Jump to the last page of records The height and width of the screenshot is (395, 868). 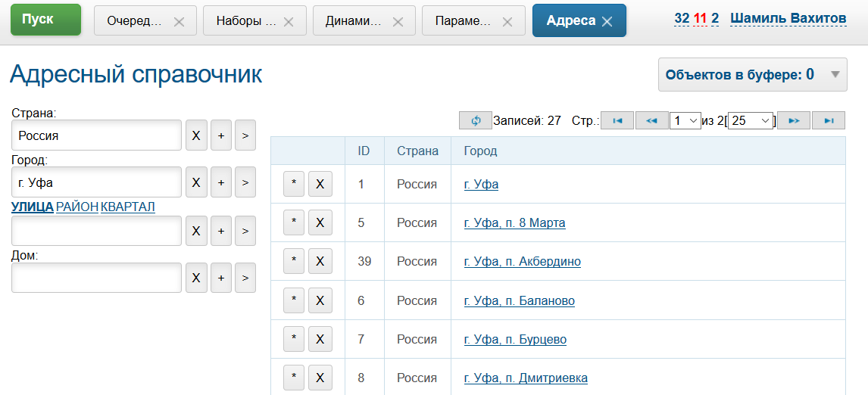click(x=829, y=120)
